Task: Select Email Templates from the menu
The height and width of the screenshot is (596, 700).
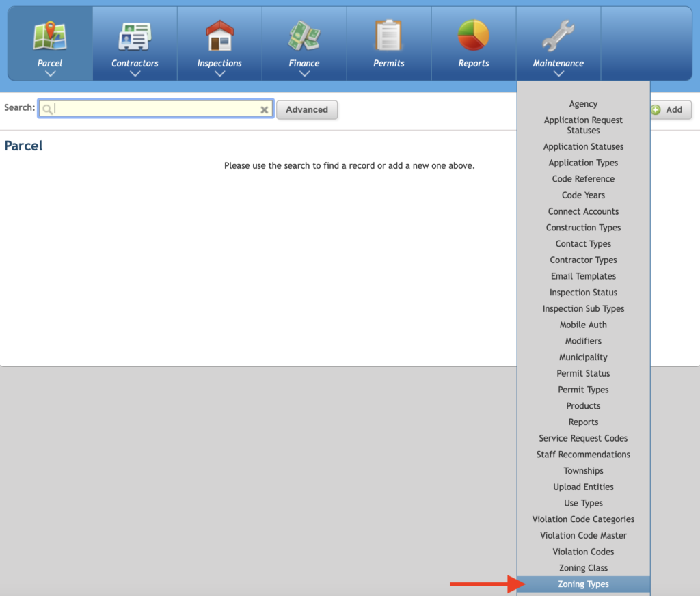Action: (x=583, y=276)
